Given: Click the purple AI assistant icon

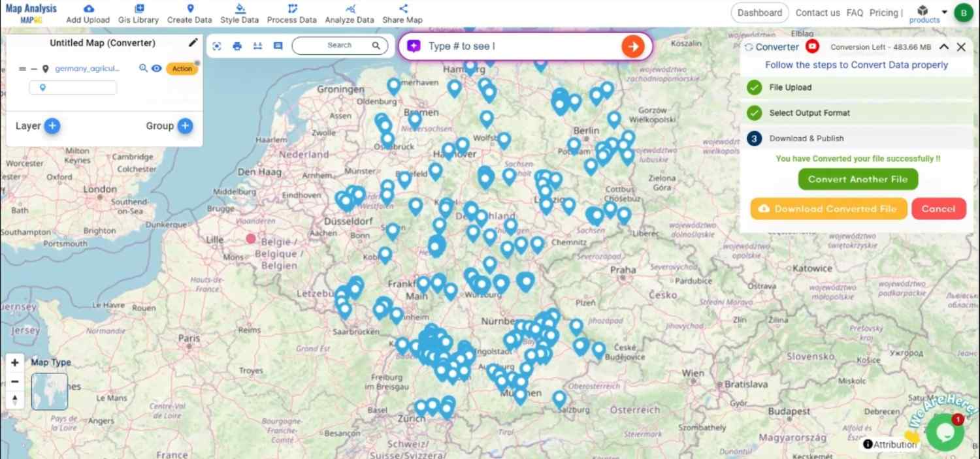Looking at the screenshot, I should [x=414, y=46].
